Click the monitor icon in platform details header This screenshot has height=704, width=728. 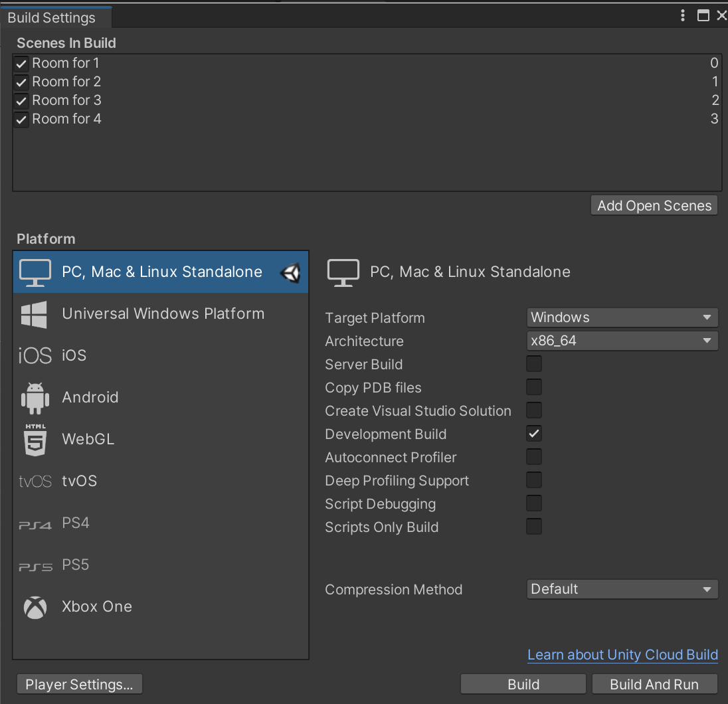pos(343,272)
